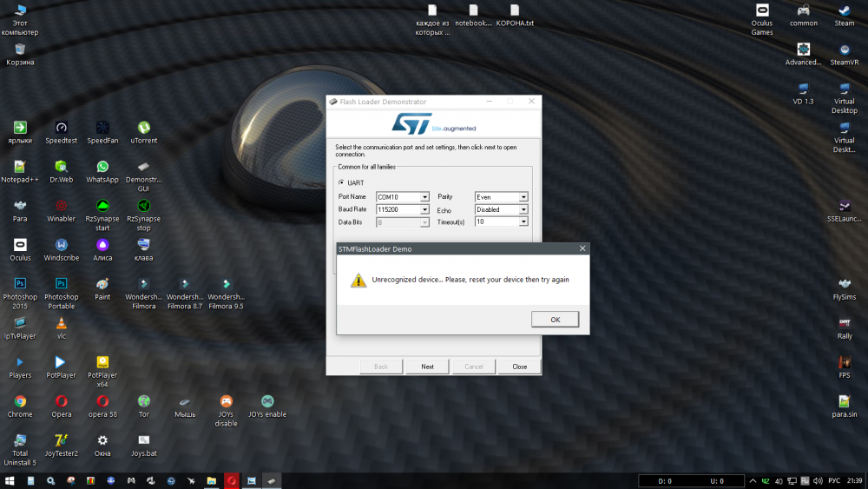Click OK in the Unrecognized device dialog
Screen dimensions: 868x489
(x=555, y=320)
